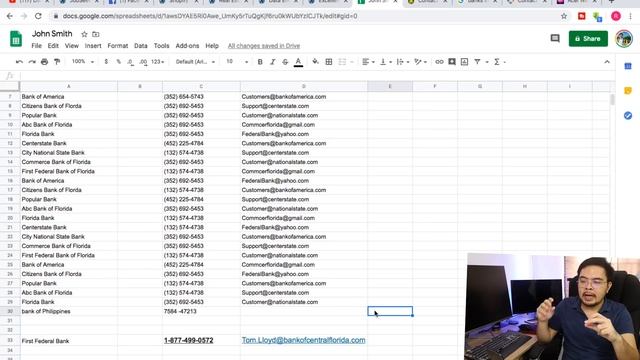
Task: Open the Tools menu
Action: click(x=161, y=46)
